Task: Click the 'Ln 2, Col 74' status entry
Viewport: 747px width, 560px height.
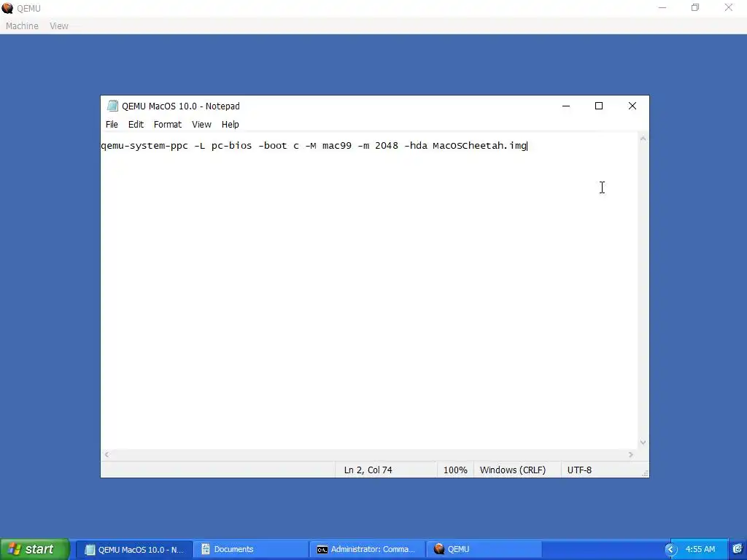Action: coord(368,470)
